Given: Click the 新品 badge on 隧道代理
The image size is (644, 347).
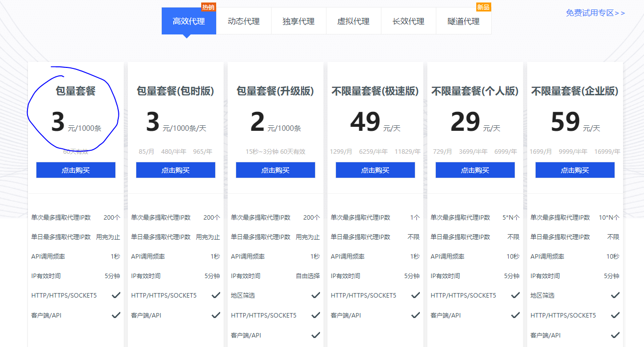Looking at the screenshot, I should (483, 7).
